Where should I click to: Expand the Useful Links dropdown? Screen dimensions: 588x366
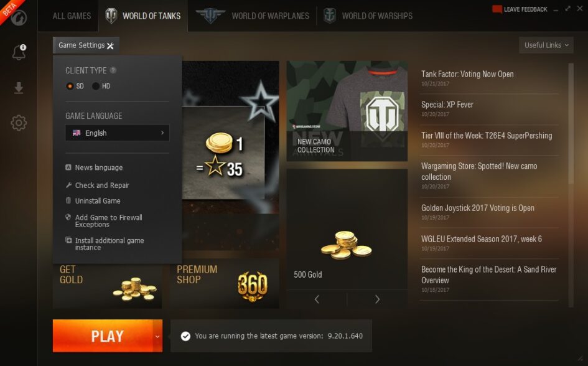pyautogui.click(x=546, y=45)
